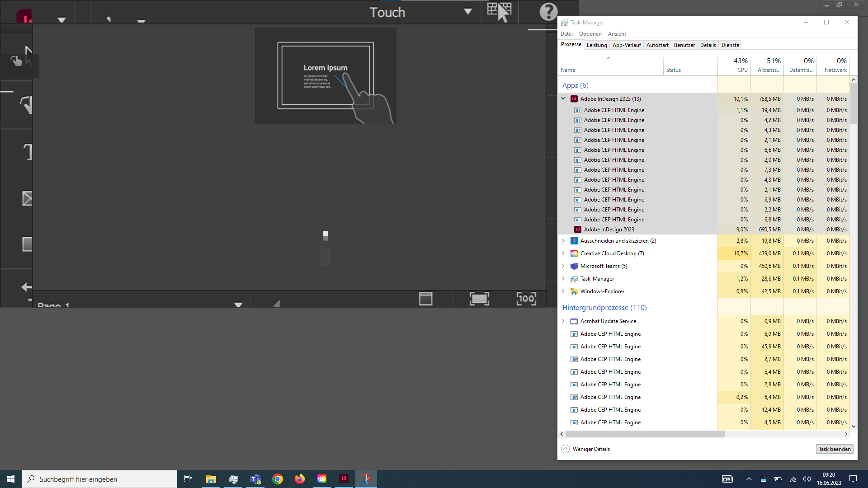868x488 pixels.
Task: Click the Undo arrow in the toolbar
Action: tap(26, 287)
